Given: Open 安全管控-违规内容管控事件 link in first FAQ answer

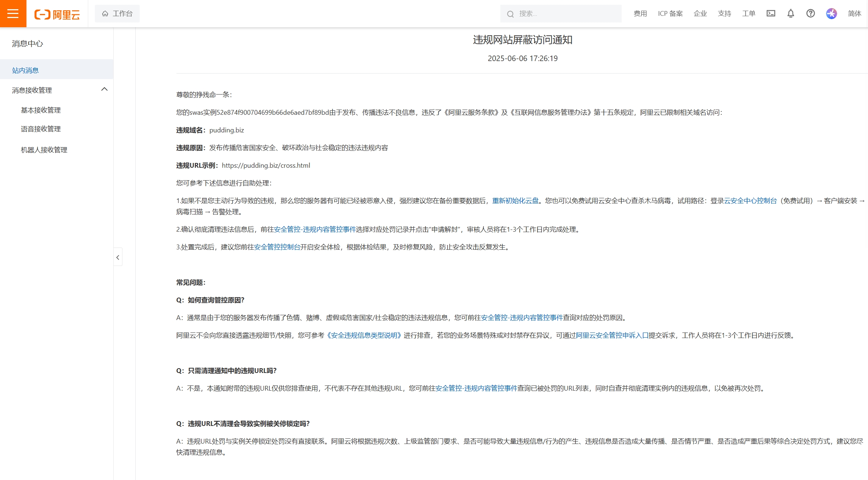Looking at the screenshot, I should pyautogui.click(x=522, y=317).
